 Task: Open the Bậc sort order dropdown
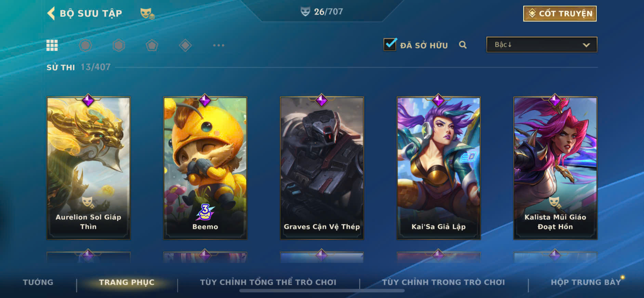click(542, 45)
